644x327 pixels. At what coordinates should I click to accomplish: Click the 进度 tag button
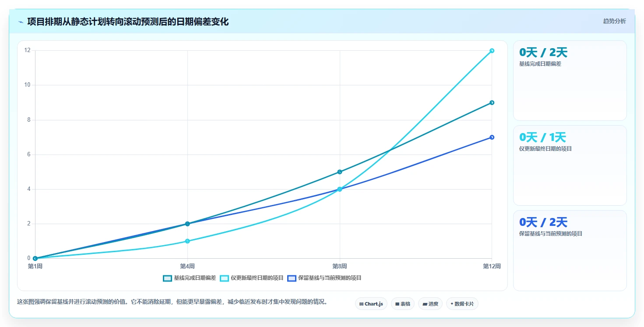pos(430,304)
